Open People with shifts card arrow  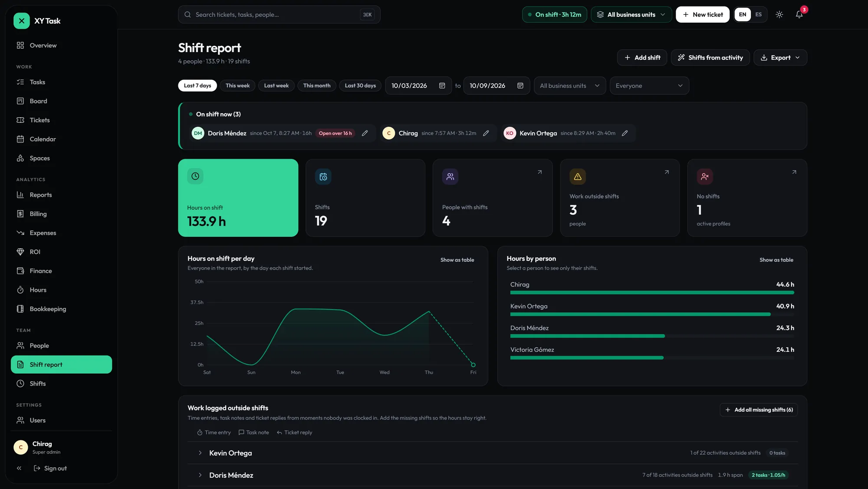pos(539,172)
